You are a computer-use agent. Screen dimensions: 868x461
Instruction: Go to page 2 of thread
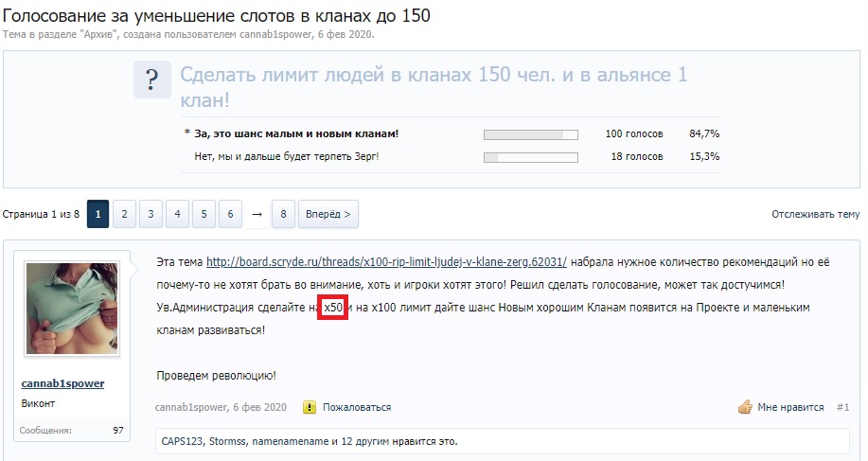pos(124,215)
